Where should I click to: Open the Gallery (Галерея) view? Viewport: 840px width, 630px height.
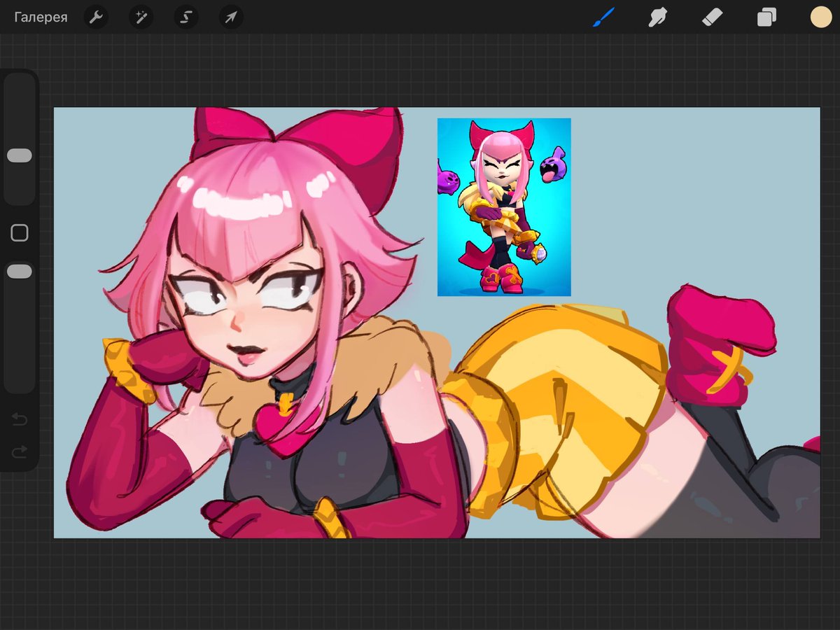41,17
